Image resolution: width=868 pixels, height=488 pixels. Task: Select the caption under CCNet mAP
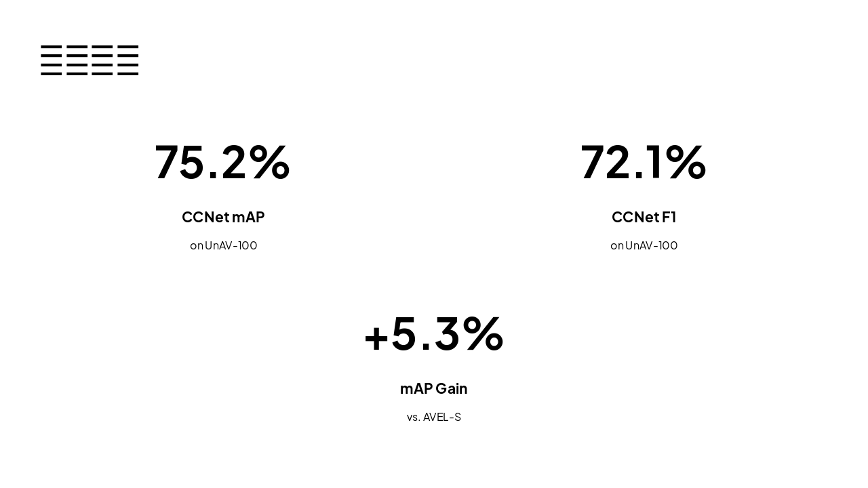click(224, 245)
